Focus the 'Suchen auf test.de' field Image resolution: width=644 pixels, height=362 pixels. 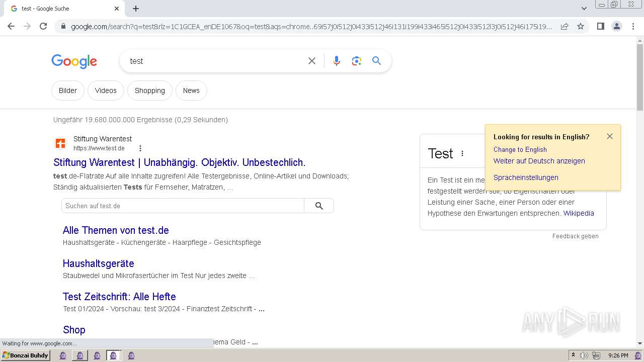(183, 206)
